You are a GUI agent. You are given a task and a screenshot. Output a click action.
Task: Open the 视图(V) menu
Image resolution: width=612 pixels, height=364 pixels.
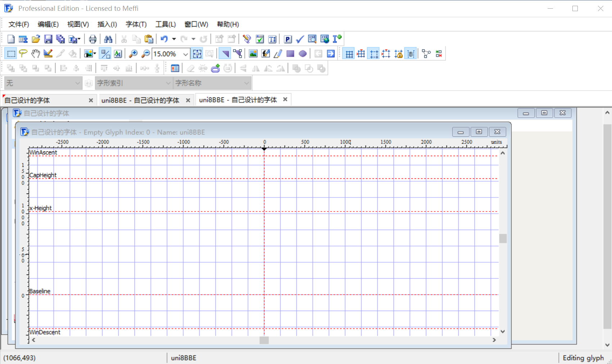[x=78, y=24]
